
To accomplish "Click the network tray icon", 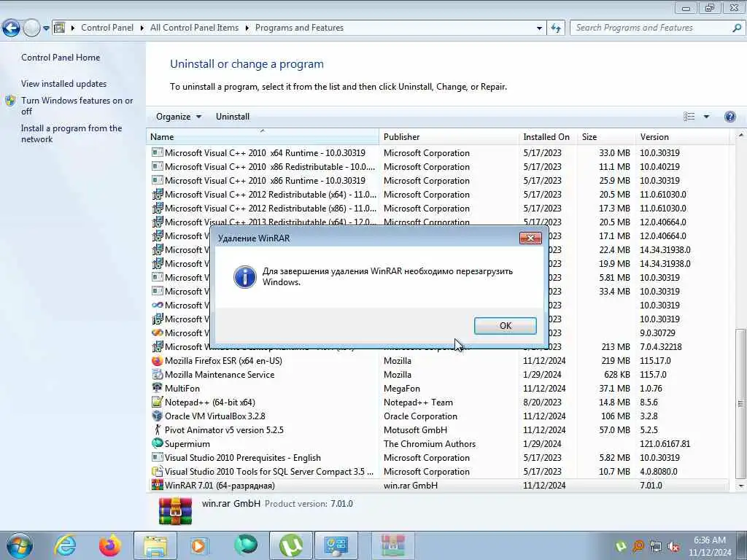I will pos(656,546).
